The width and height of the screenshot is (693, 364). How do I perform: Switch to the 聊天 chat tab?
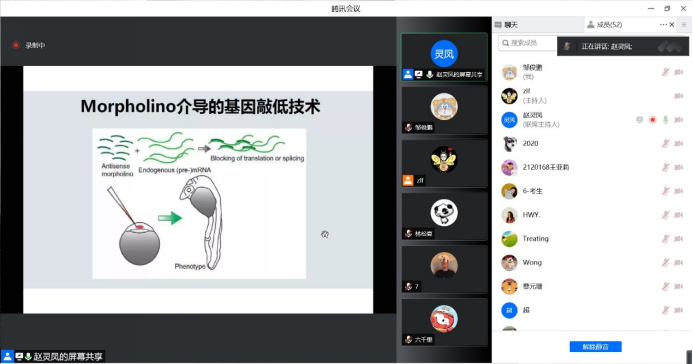[506, 25]
